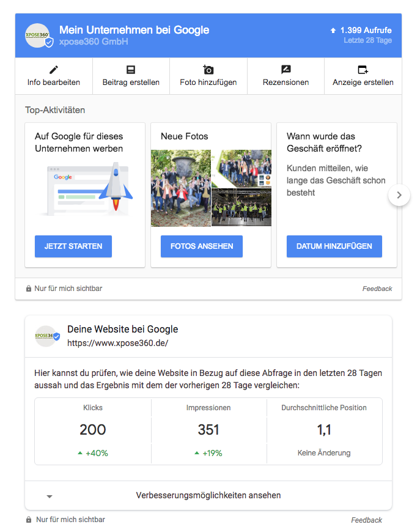
Task: Click the rocket illustration in the advertising card
Action: pos(116,186)
